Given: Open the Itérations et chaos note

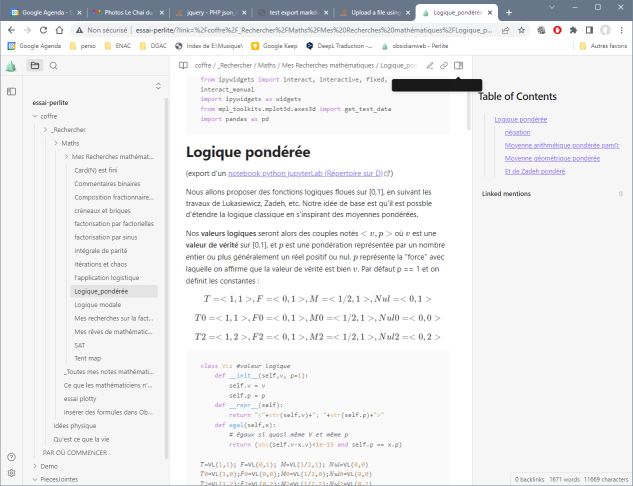Looking at the screenshot, I should coord(101,264).
